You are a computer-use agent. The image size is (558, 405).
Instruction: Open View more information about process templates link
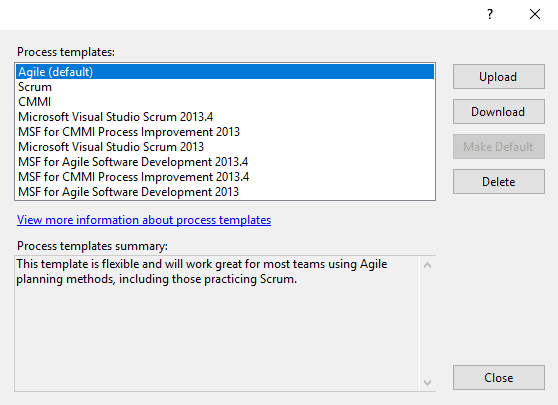[x=144, y=220]
